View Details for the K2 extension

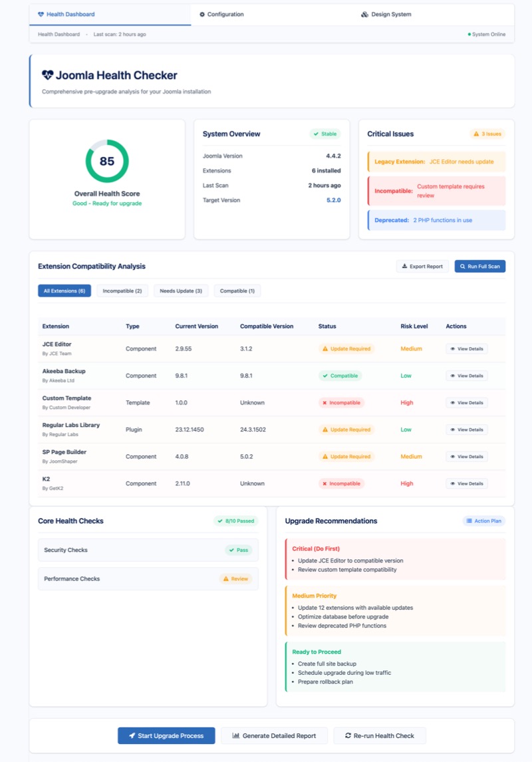467,483
